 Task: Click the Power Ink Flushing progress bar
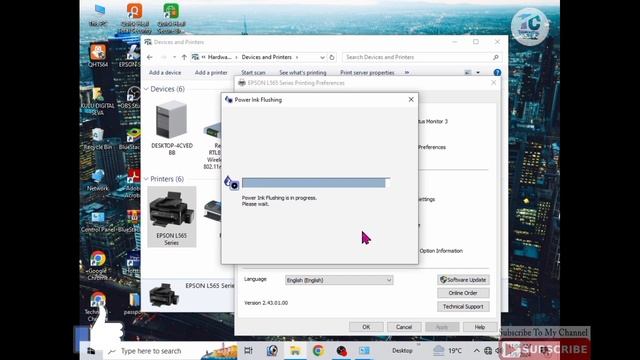316,183
